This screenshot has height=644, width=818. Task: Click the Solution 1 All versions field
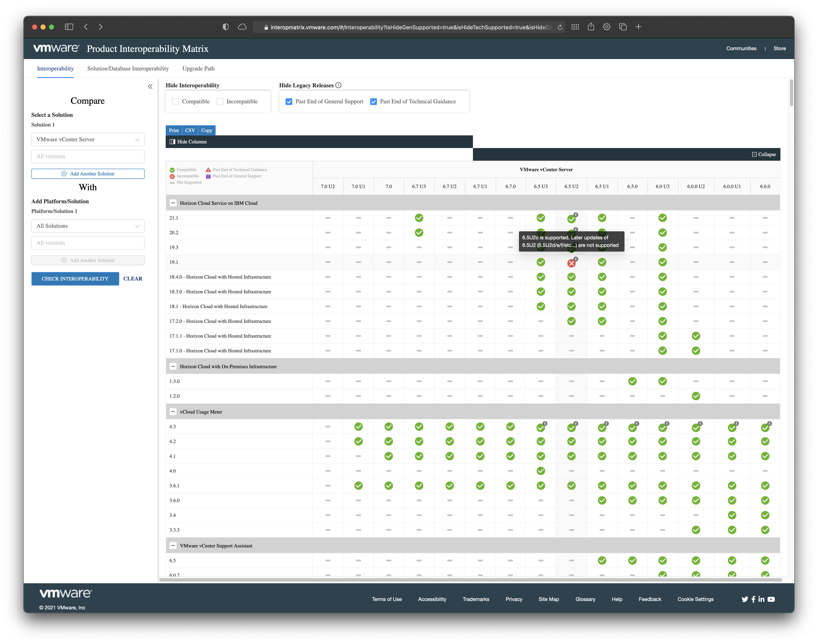88,156
